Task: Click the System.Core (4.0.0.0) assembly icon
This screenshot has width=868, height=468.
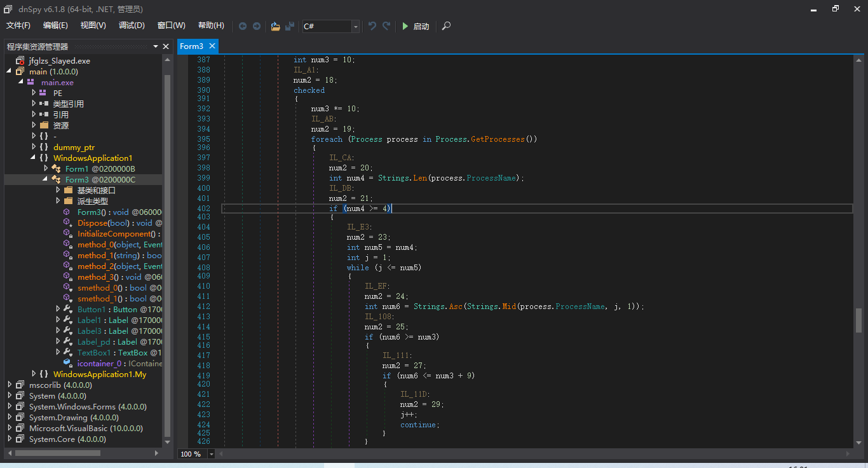Action: (20, 439)
